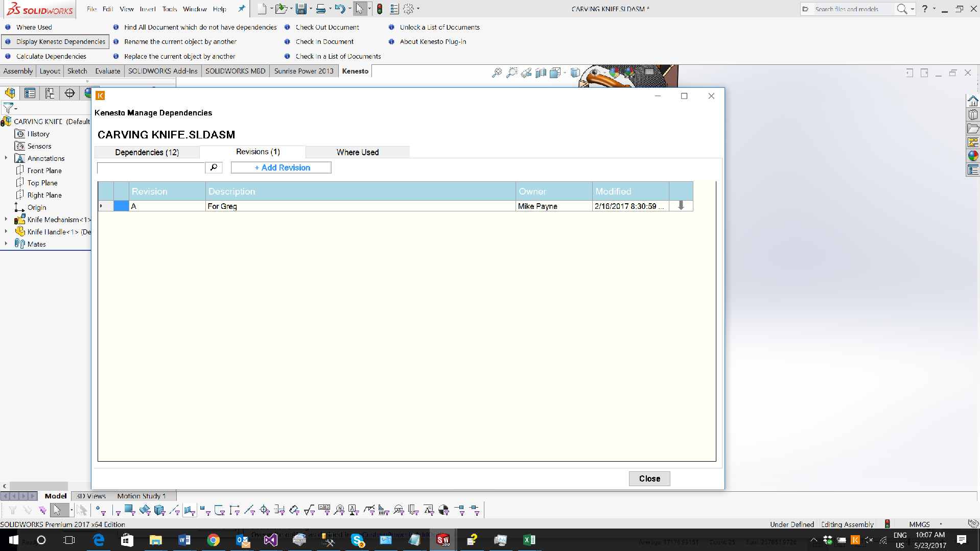Open Appearances color ball in task pane

tap(973, 156)
